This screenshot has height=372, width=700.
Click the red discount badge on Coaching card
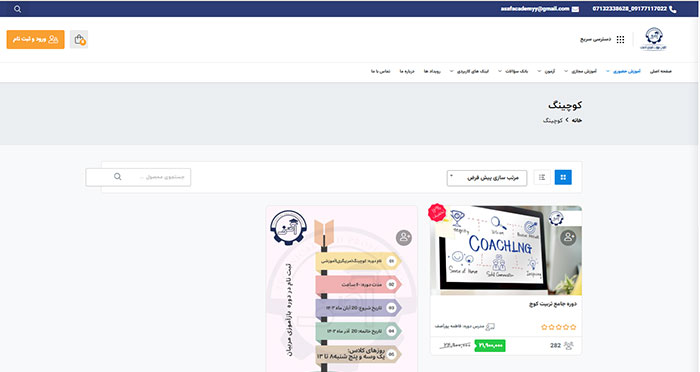click(437, 213)
